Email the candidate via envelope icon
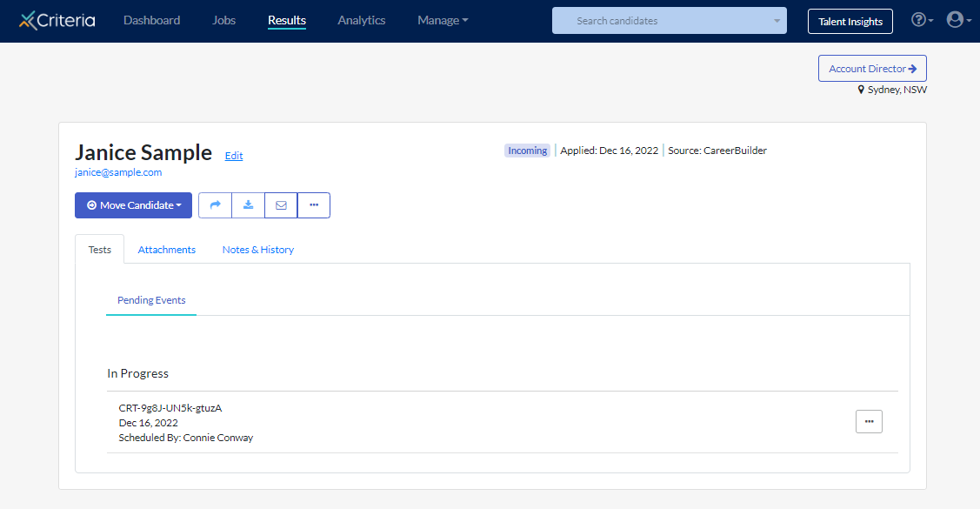Image resolution: width=980 pixels, height=509 pixels. pos(281,205)
